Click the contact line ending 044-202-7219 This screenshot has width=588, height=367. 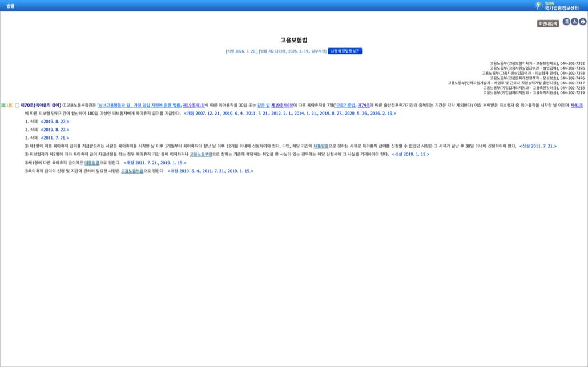tap(534, 93)
